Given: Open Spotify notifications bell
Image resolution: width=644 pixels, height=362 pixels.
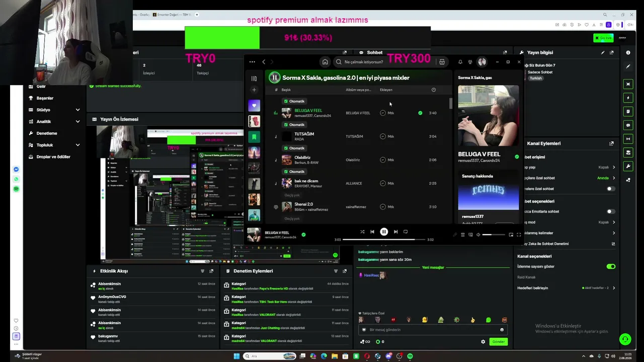Looking at the screenshot, I should point(460,62).
